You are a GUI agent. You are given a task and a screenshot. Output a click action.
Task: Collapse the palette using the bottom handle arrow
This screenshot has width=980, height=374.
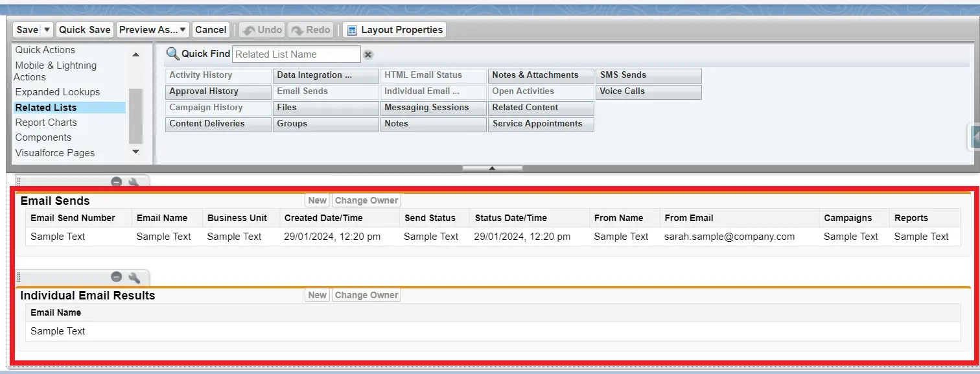click(x=492, y=169)
